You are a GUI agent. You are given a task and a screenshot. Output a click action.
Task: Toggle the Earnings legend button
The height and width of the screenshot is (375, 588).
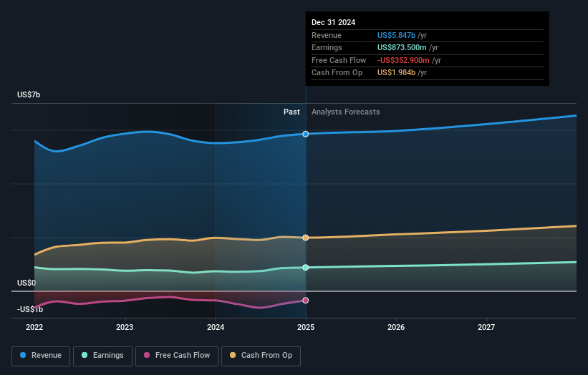pyautogui.click(x=102, y=356)
